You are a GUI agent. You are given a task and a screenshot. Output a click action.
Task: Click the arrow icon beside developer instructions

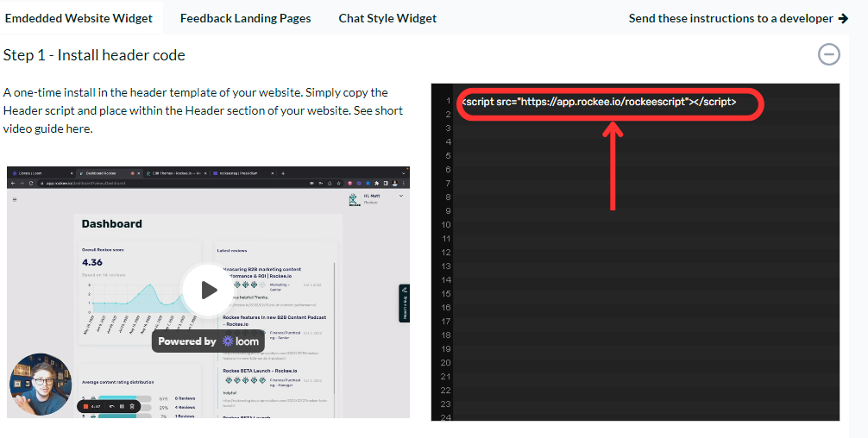pyautogui.click(x=843, y=18)
